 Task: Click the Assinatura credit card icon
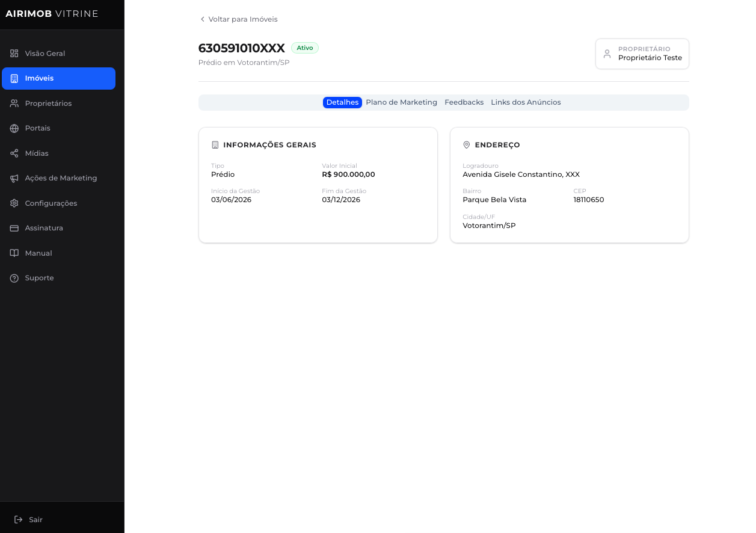(x=14, y=228)
